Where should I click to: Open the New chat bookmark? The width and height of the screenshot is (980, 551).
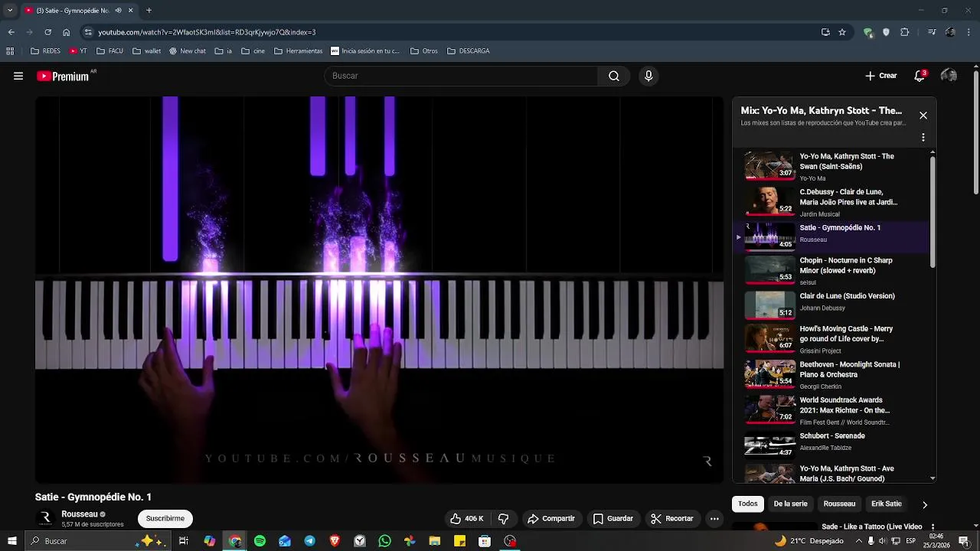tap(188, 51)
